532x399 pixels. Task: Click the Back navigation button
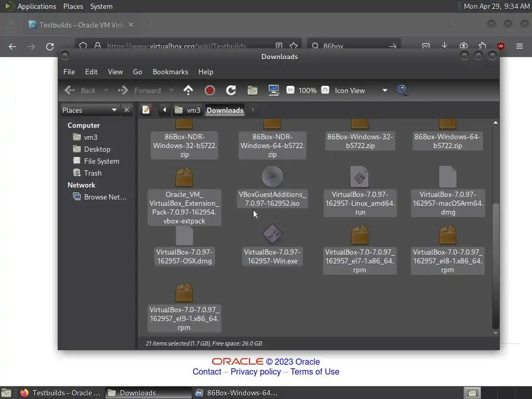point(81,90)
